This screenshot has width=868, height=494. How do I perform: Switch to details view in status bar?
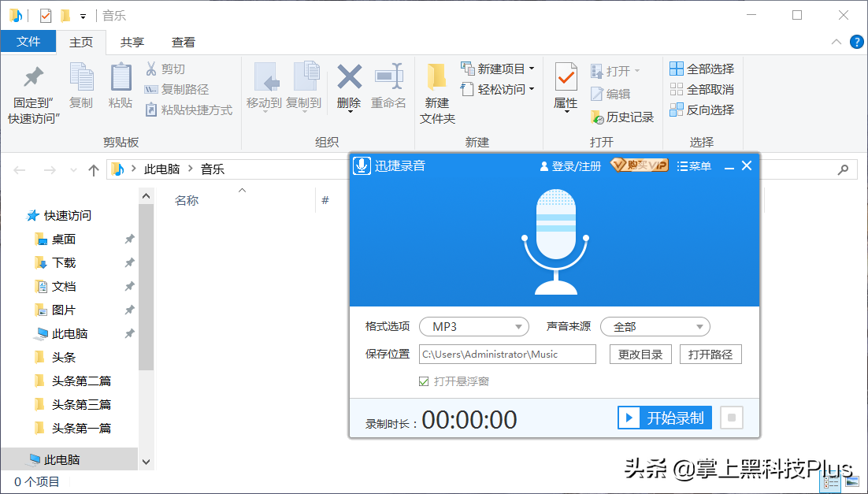(831, 483)
